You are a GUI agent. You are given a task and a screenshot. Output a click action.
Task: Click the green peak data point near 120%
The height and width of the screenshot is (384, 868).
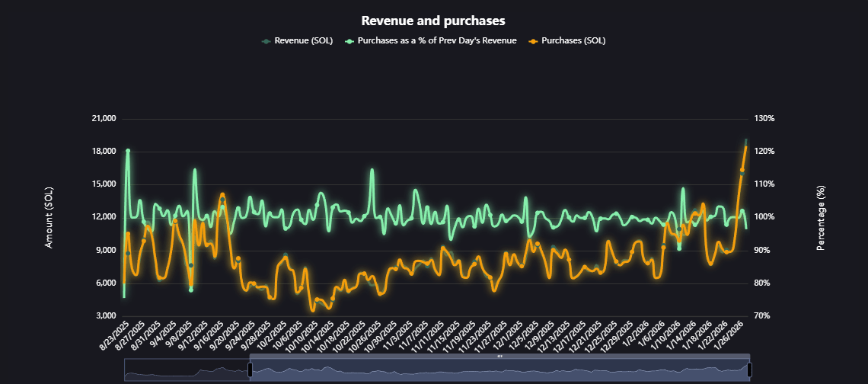128,151
